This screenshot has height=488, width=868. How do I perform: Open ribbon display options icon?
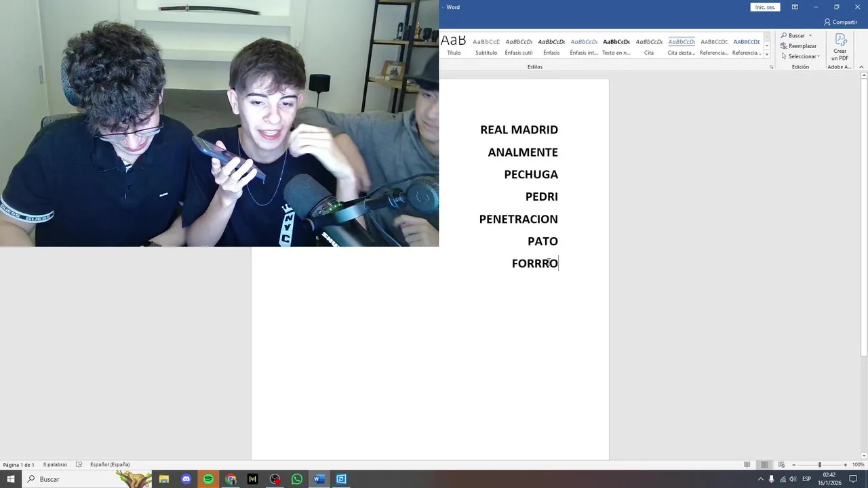[x=795, y=7]
